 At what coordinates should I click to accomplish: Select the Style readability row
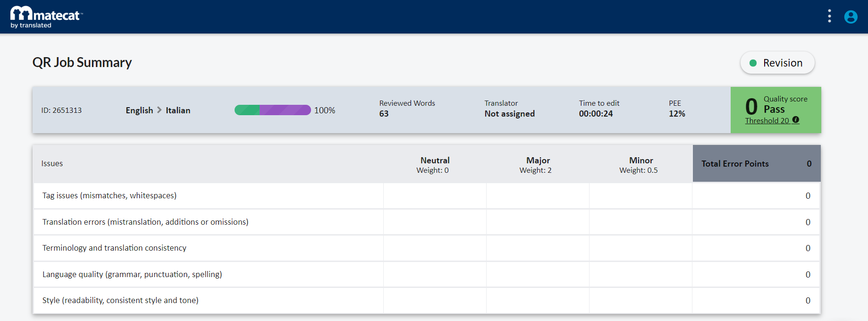coord(120,300)
